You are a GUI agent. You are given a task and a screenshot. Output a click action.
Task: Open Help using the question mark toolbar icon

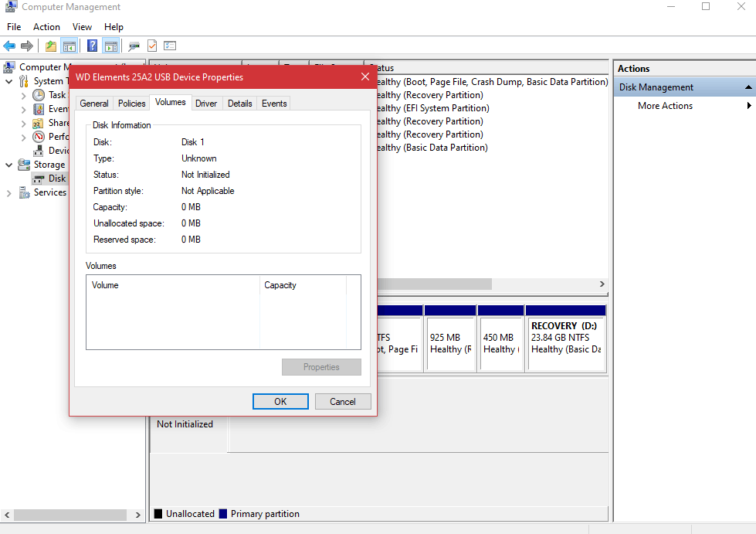click(91, 45)
